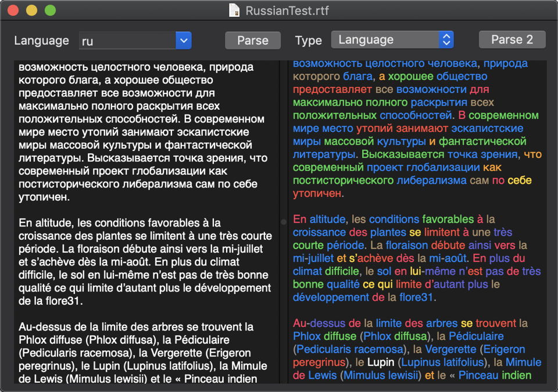Screen dimensions: 558x392
Task: Click 'En altitude' in the left pane
Action: click(44, 222)
